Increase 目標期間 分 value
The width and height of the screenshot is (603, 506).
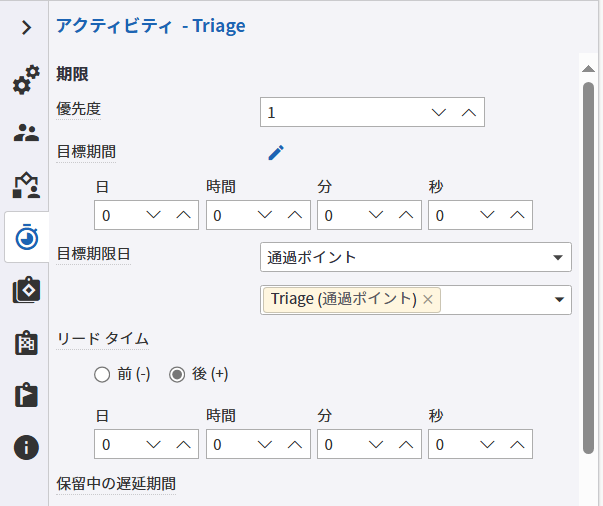pyautogui.click(x=406, y=215)
